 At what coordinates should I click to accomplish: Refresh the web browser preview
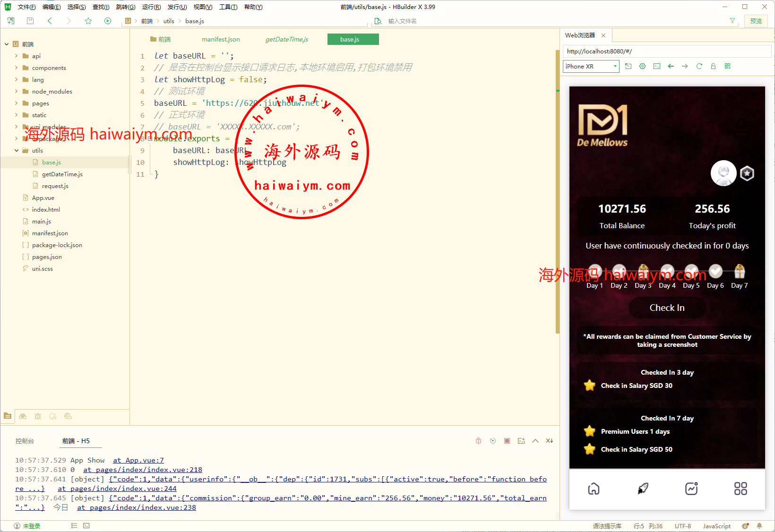pos(699,66)
